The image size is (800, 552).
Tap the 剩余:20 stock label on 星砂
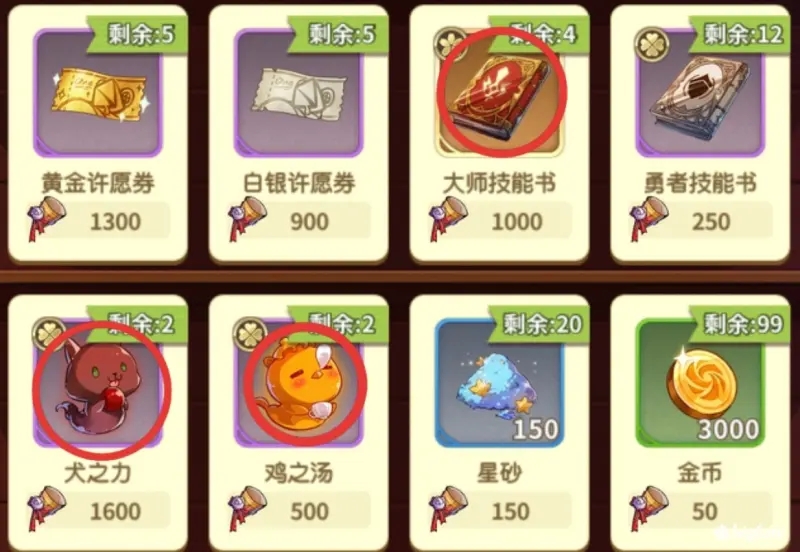[x=540, y=323]
